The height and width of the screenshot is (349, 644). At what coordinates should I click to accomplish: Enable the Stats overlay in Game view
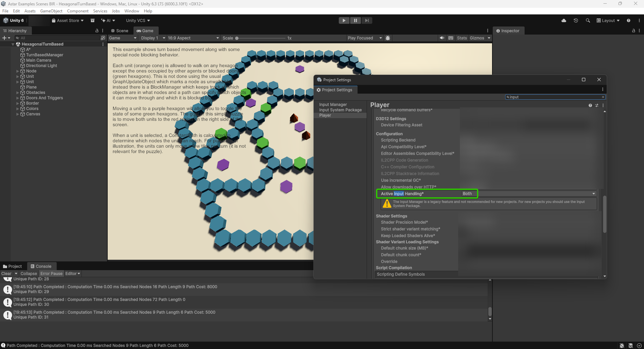click(x=462, y=38)
